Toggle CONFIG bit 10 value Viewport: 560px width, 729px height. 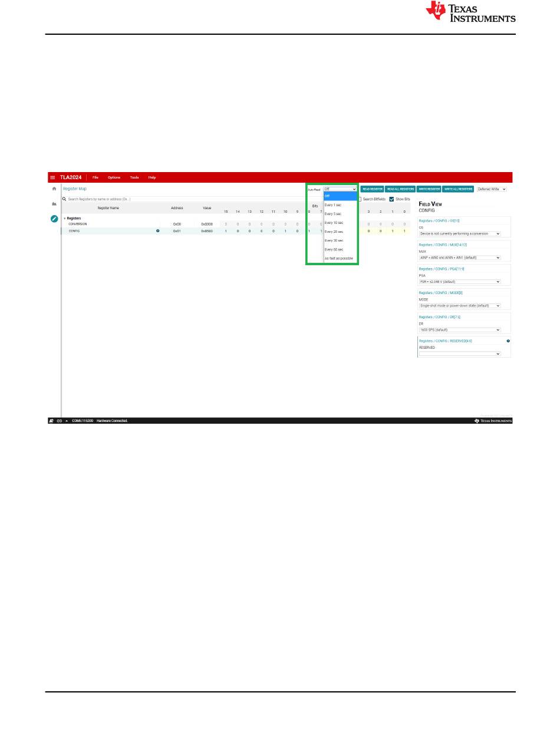(285, 231)
